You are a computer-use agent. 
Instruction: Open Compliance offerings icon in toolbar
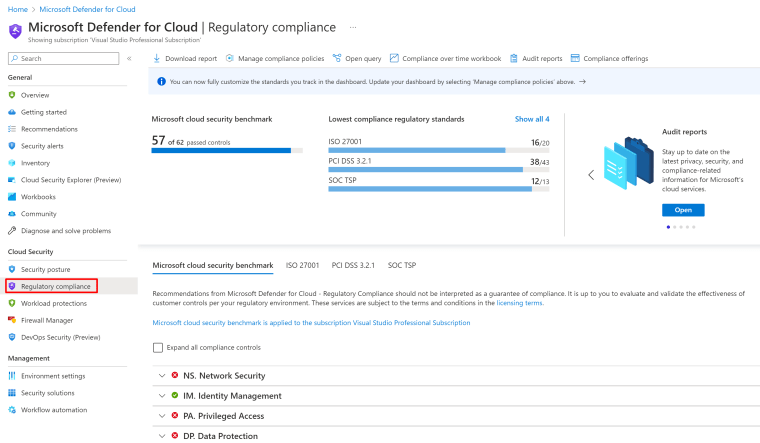click(575, 58)
